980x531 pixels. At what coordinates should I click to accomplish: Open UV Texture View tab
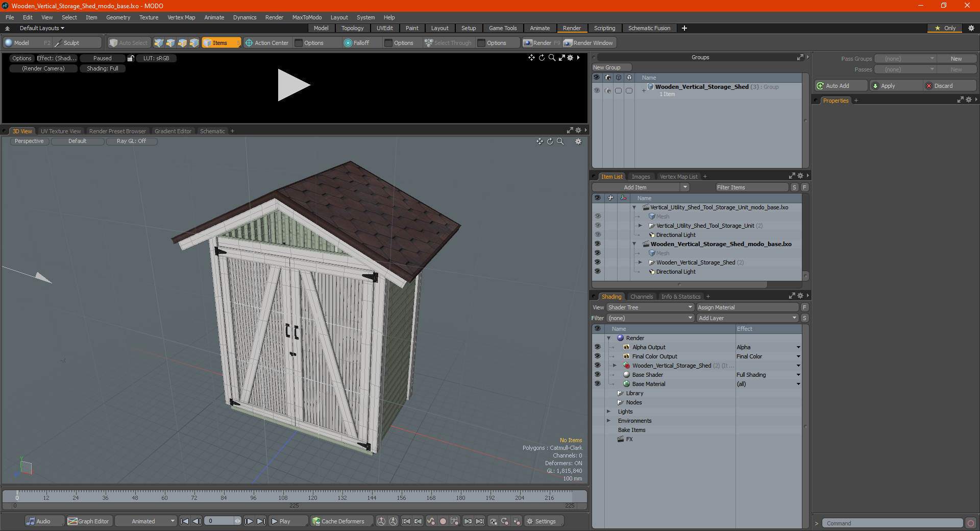[x=61, y=131]
